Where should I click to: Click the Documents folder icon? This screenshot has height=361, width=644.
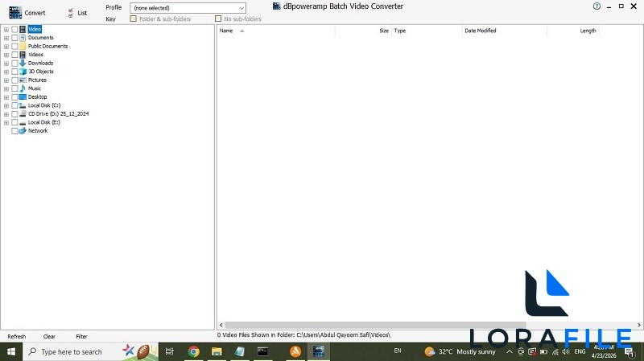click(x=23, y=38)
